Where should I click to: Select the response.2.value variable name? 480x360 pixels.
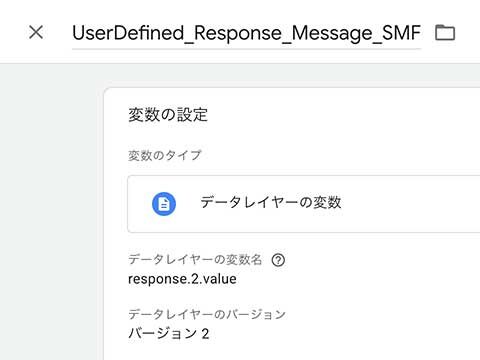tap(182, 279)
